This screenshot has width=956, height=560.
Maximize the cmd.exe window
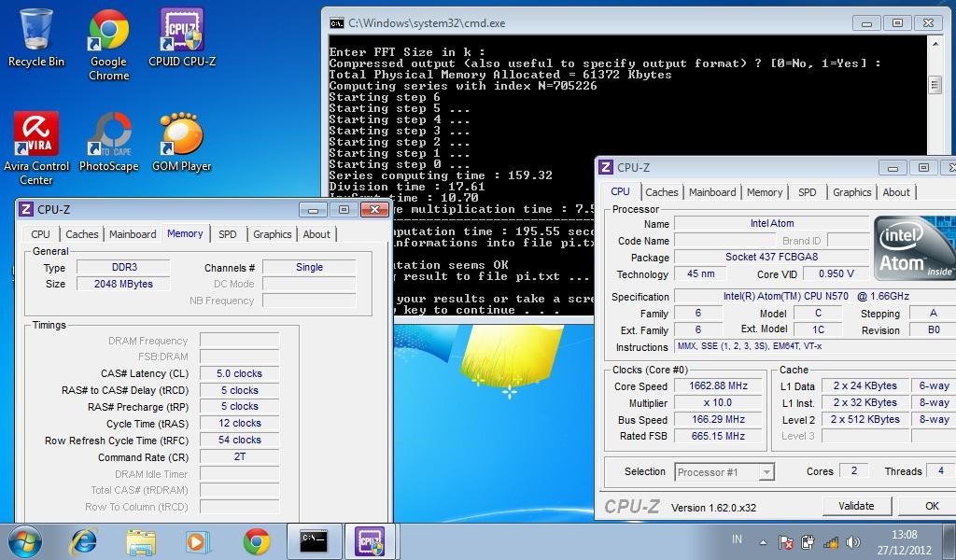897,23
